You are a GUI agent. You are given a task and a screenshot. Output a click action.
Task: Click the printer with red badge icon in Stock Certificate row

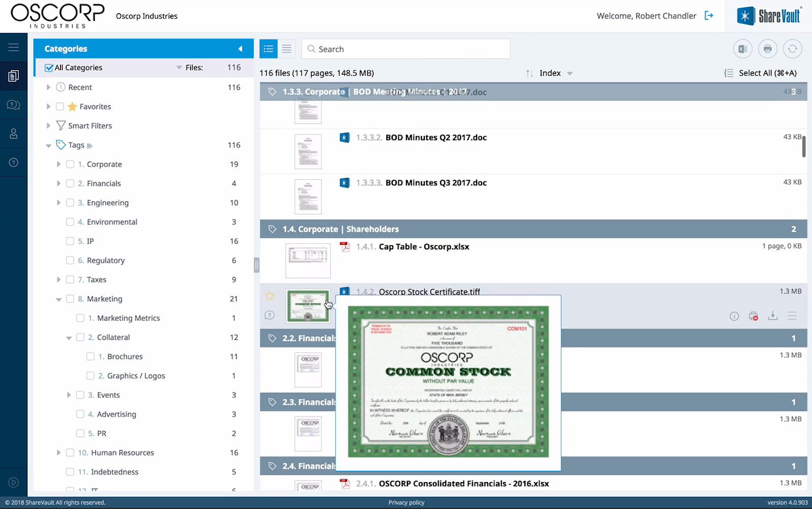[754, 316]
